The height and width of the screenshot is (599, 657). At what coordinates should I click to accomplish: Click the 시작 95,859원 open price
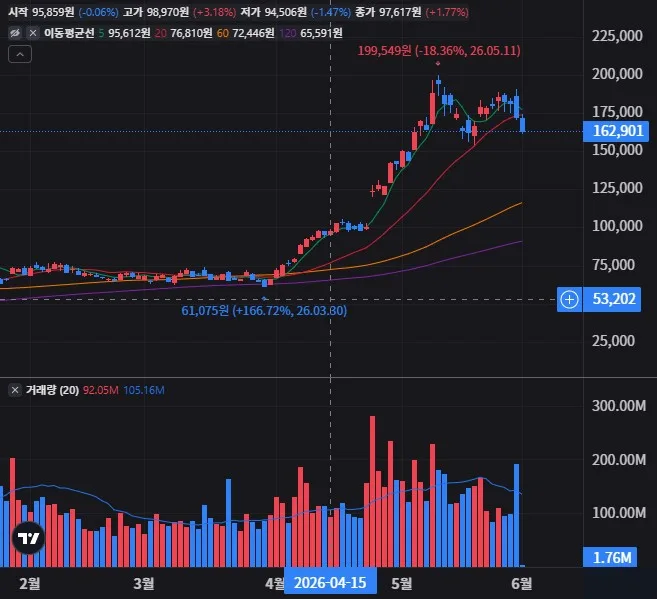tap(41, 12)
